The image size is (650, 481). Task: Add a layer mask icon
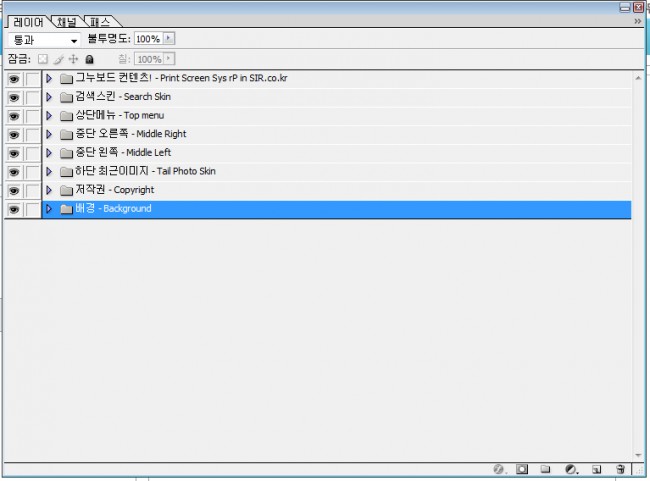pyautogui.click(x=522, y=469)
